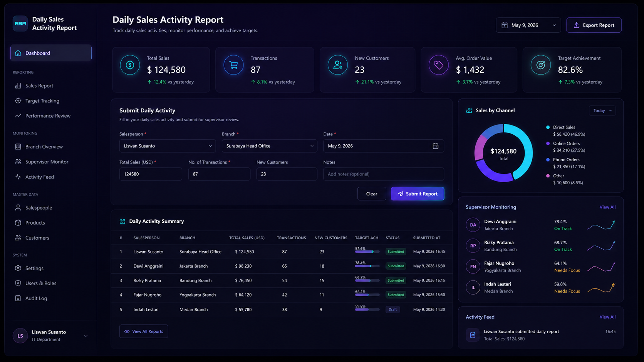Click the Target Tracking crosshair icon

click(18, 101)
